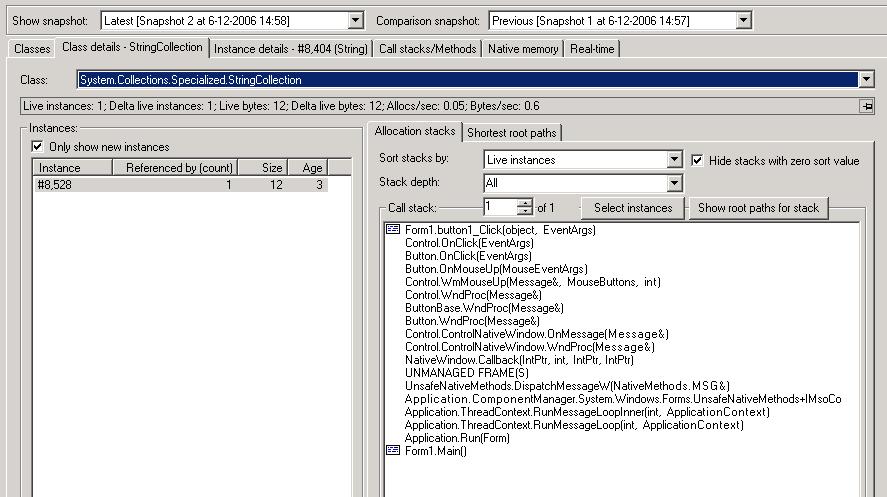Click 'Show root paths for stack' button
The image size is (887, 497).
tap(757, 208)
